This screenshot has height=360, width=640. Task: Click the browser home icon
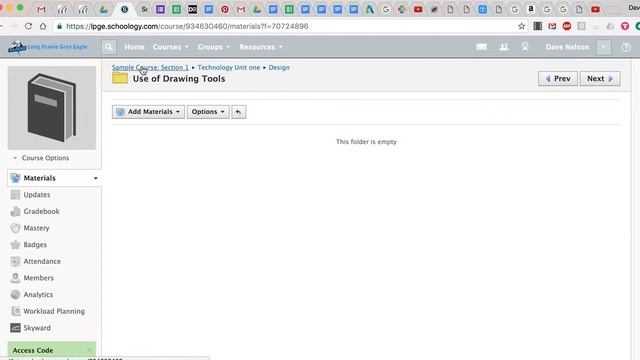pos(43,26)
